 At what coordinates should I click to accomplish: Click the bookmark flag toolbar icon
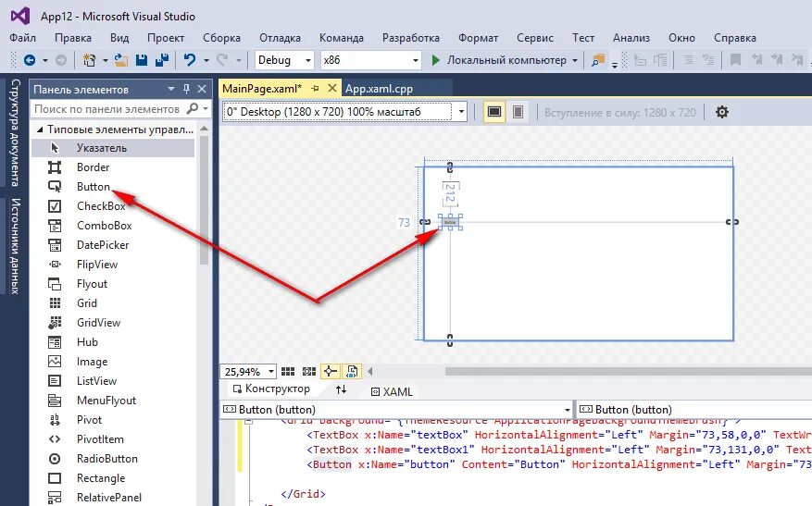735,60
